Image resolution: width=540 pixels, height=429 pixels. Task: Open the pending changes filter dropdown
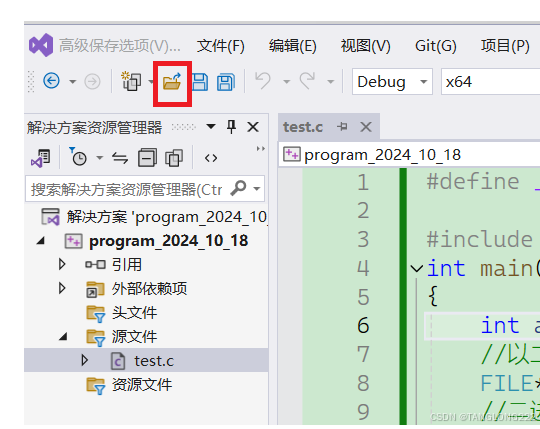100,158
